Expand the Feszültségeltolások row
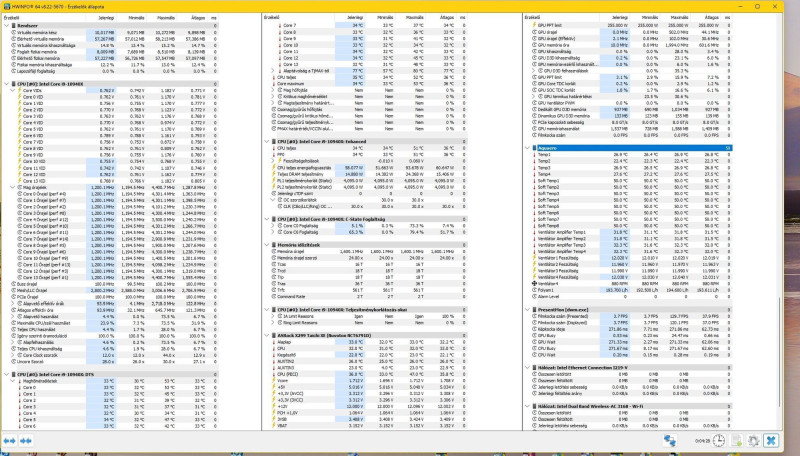This screenshot has height=456, width=800. pyautogui.click(x=273, y=161)
